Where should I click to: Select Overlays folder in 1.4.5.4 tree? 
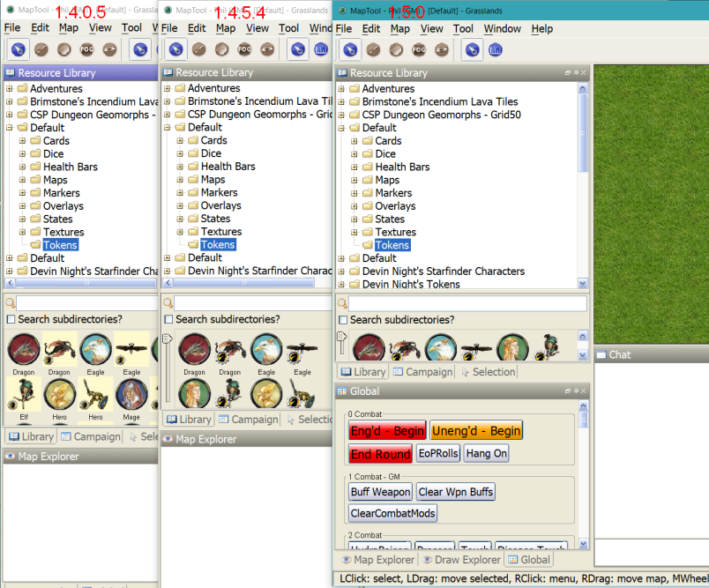pyautogui.click(x=220, y=205)
